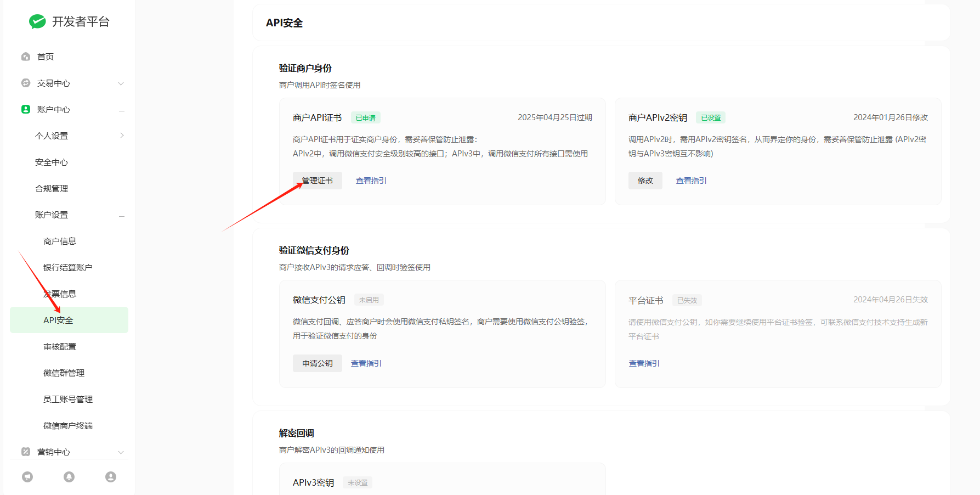Click the 首页 home icon

point(26,57)
